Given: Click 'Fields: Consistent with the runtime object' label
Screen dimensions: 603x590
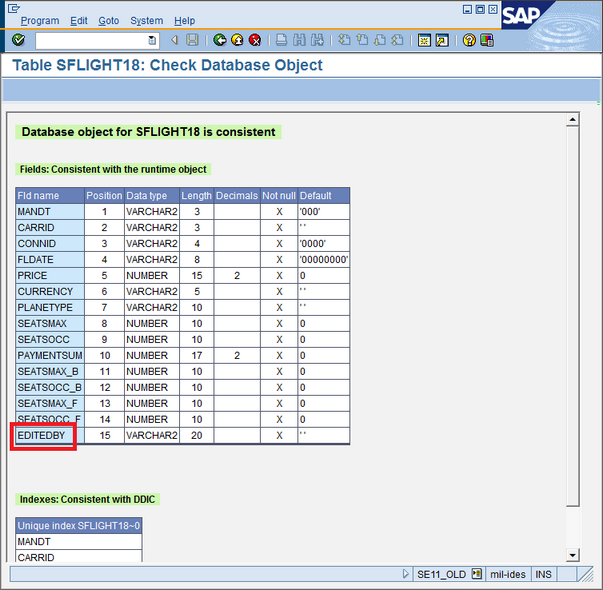Looking at the screenshot, I should pos(113,169).
